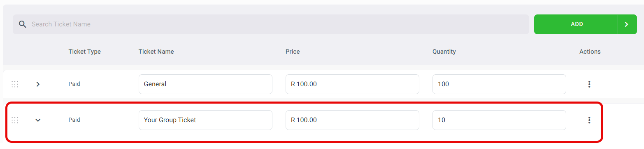Open three-dot actions menu for Your Group Ticket
644x149 pixels.
tap(589, 120)
